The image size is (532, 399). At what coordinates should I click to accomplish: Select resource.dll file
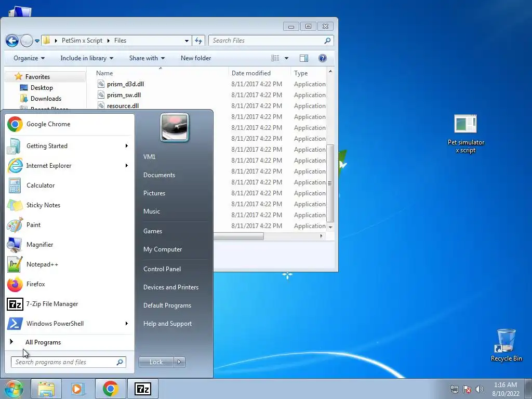coord(123,106)
